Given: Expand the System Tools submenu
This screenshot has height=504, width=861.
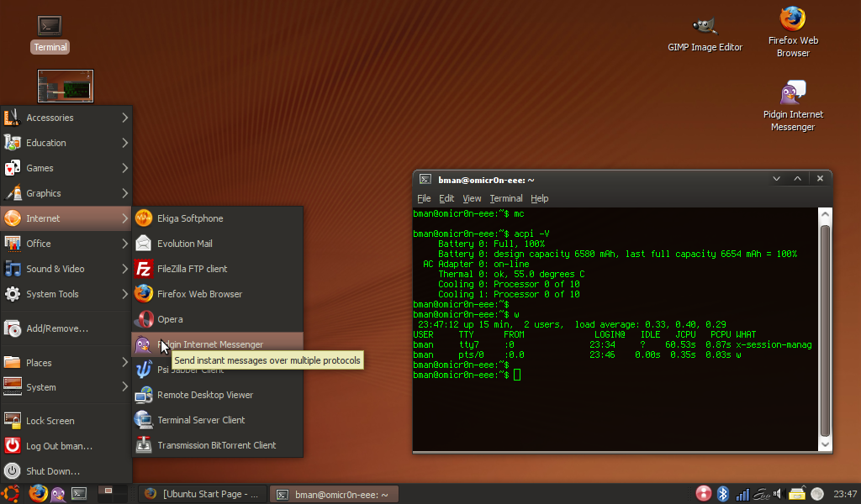Looking at the screenshot, I should click(66, 294).
